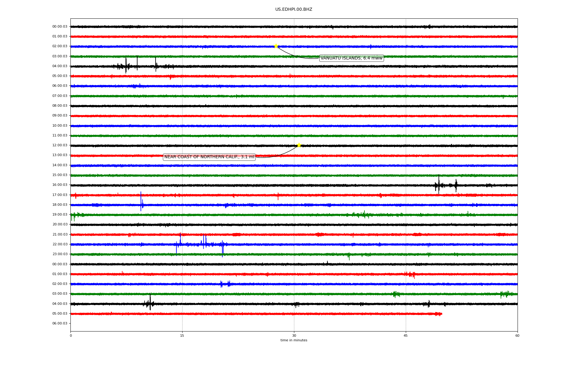The width and height of the screenshot is (588, 368).
Task: Click the VANUATU ISLANDS 6.4 mww label
Action: [x=351, y=58]
